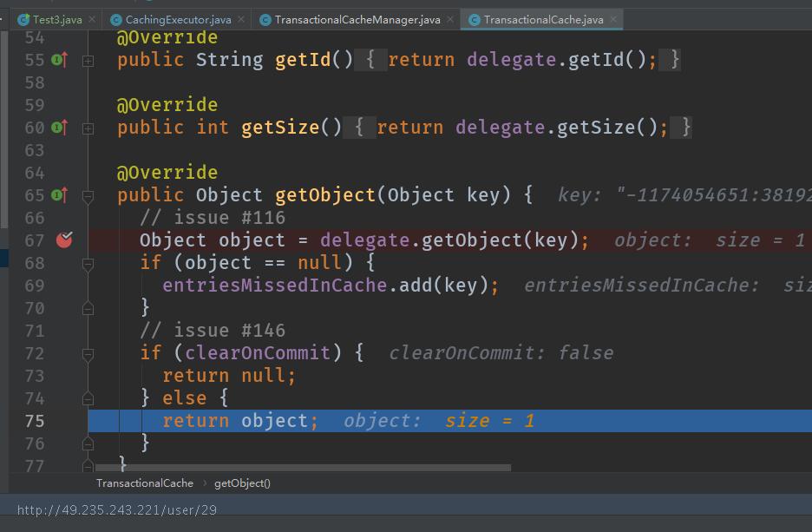The height and width of the screenshot is (532, 812).
Task: Click the horizontal scrollbar of the editor
Action: pyautogui.click(x=303, y=468)
